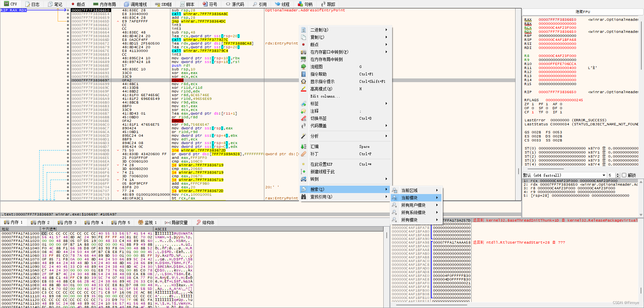This screenshot has height=308, width=644.
Task: Switch to the 笔记 notes tab
Action: (x=55, y=4)
